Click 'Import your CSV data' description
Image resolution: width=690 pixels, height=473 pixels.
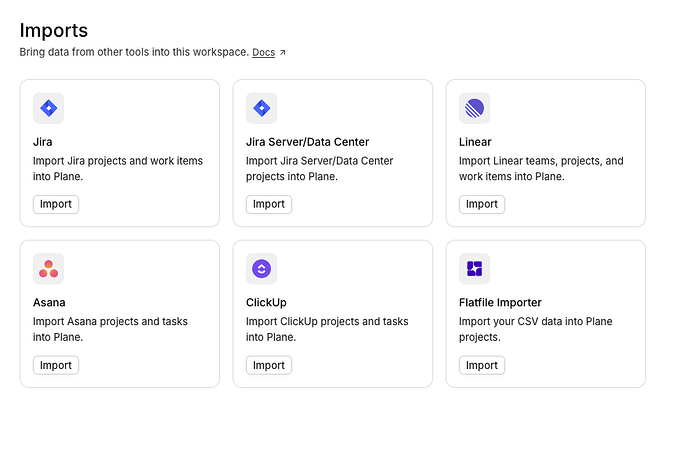[x=536, y=330]
